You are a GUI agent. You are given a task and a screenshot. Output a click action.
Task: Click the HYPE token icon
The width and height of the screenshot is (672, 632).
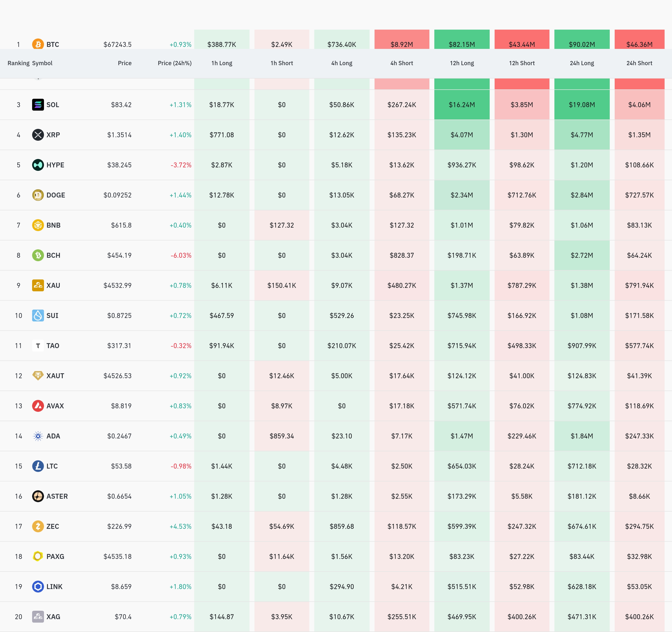tap(38, 165)
